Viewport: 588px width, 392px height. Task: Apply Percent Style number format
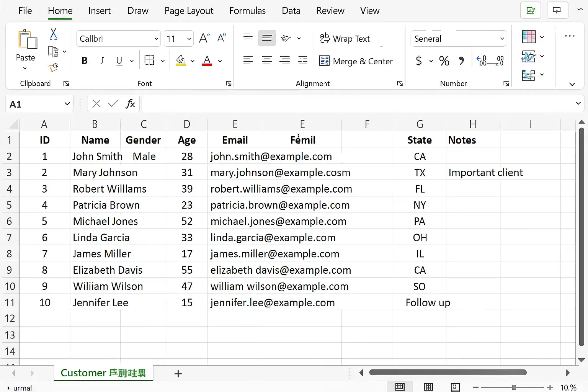444,61
